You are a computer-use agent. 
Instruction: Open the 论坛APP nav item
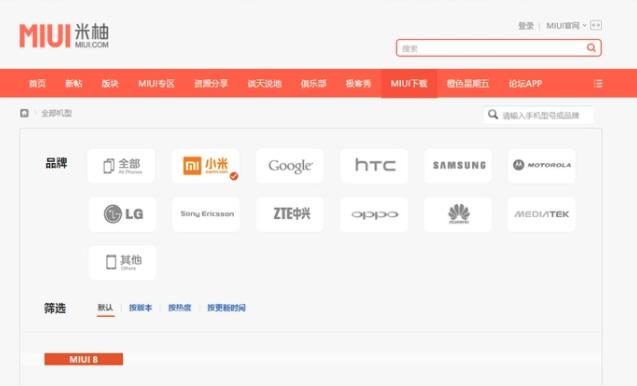point(525,83)
